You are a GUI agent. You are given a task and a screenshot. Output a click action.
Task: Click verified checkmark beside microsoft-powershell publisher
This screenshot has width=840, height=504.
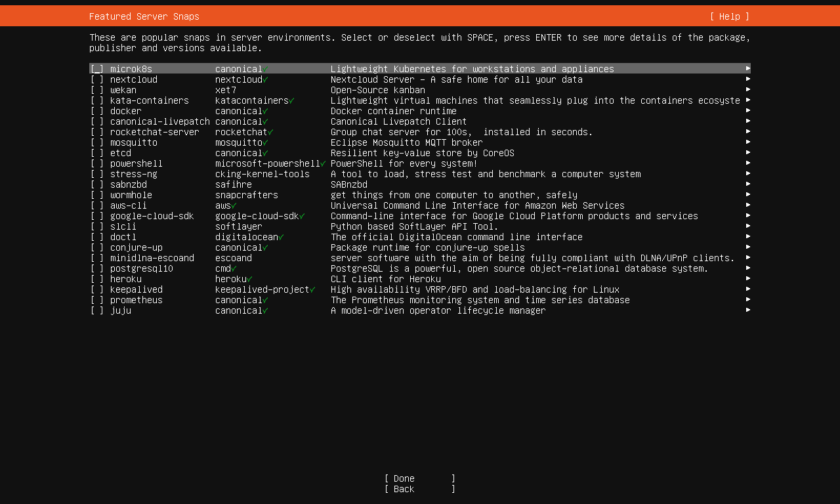tap(323, 163)
